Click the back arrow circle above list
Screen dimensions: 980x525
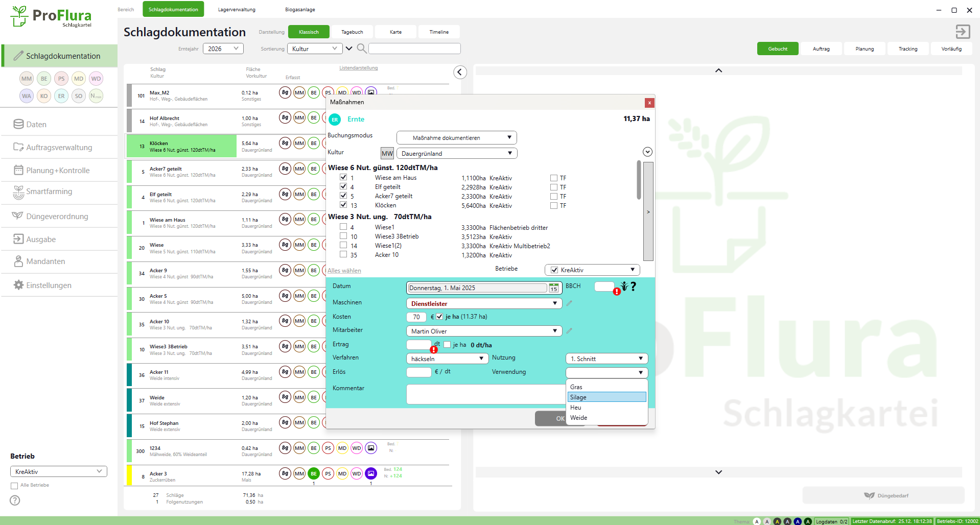point(460,73)
